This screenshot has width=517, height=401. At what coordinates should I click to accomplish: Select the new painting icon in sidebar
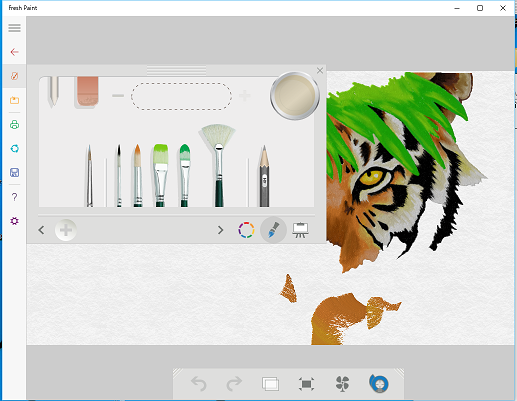(14, 76)
